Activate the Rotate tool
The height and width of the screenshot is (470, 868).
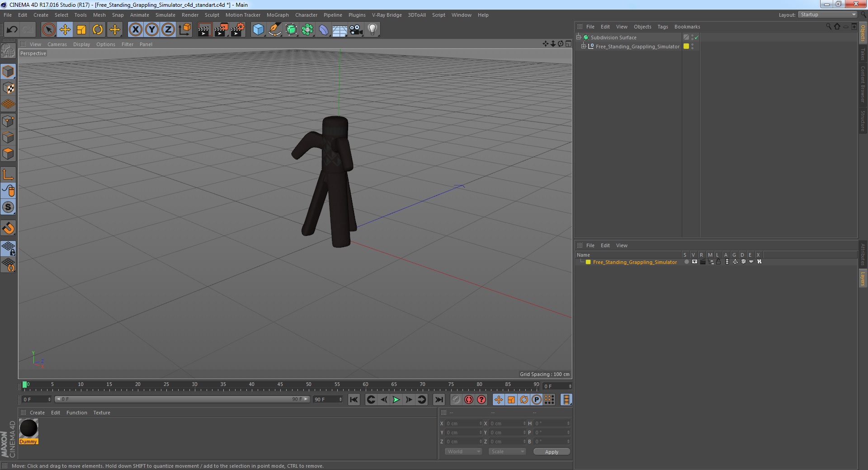coord(97,30)
